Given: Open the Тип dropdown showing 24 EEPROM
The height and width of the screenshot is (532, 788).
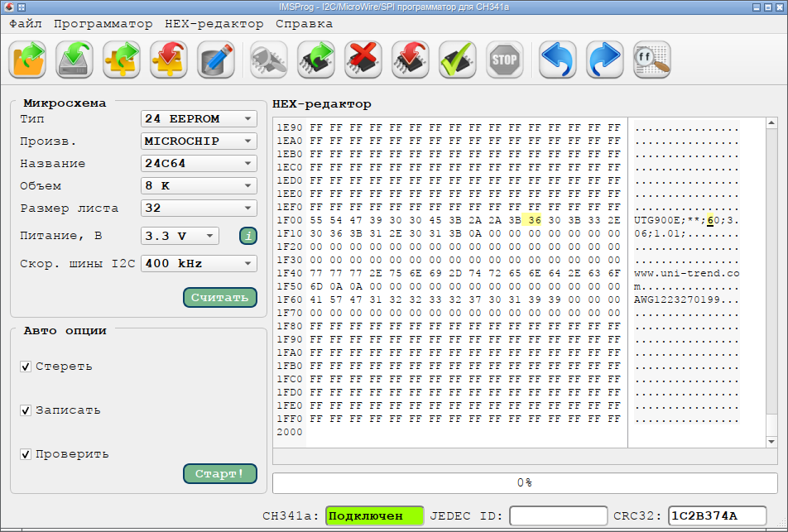Looking at the screenshot, I should 199,119.
